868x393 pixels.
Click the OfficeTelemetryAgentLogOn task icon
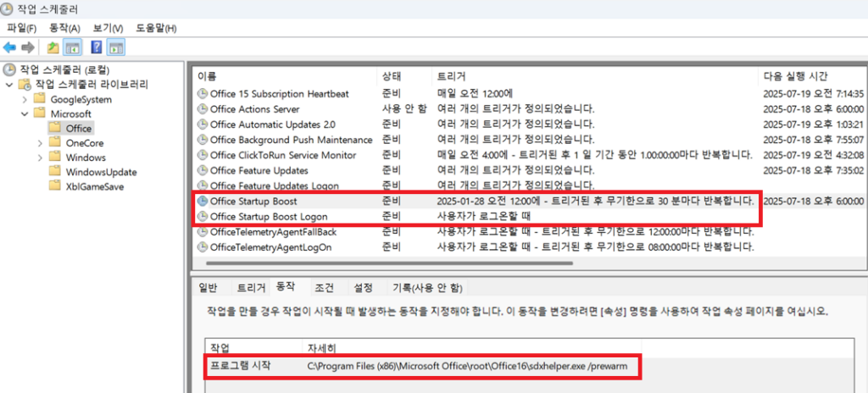pyautogui.click(x=203, y=247)
